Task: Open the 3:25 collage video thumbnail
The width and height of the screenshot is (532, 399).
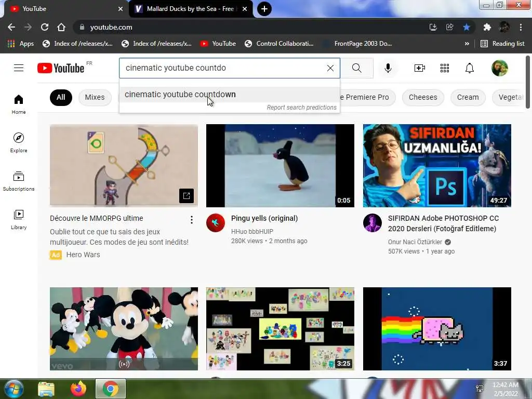Action: coord(280,329)
